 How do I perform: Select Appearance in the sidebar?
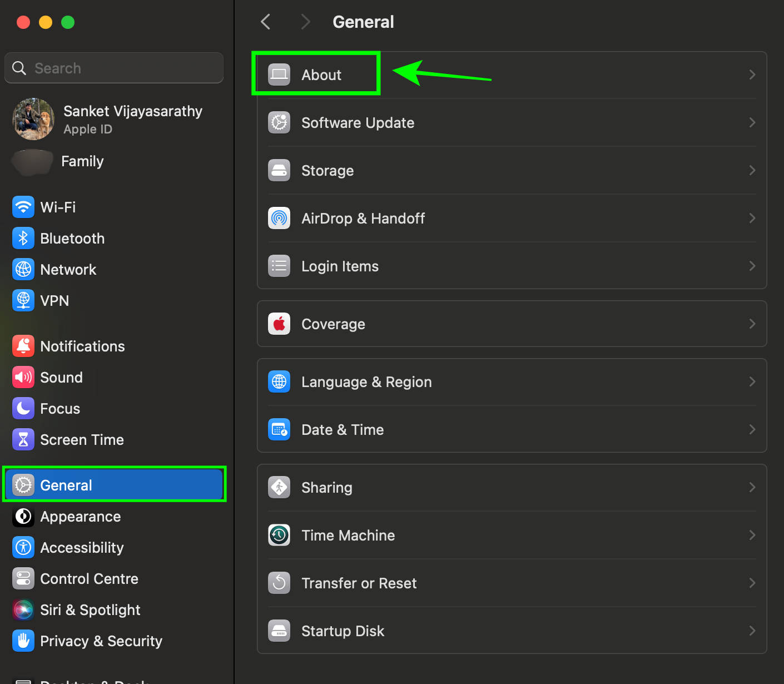point(80,517)
